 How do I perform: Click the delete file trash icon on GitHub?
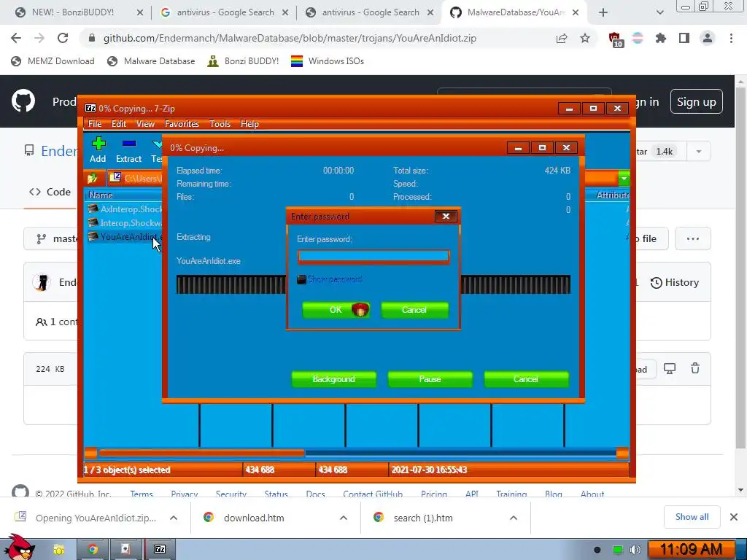[695, 368]
